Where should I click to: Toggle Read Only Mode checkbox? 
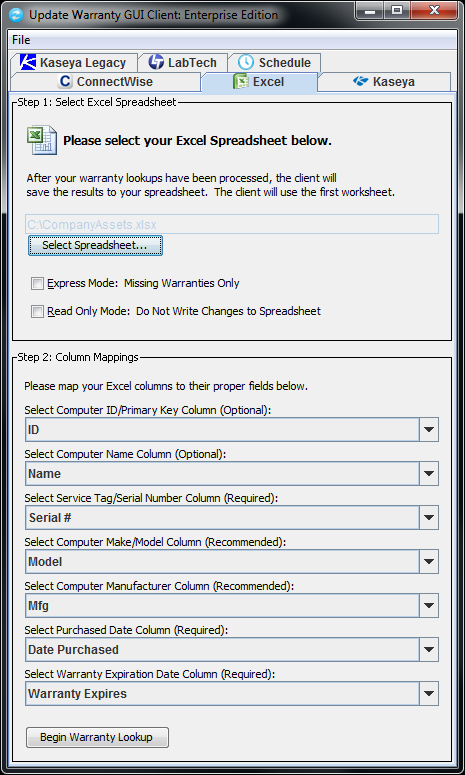click(38, 311)
